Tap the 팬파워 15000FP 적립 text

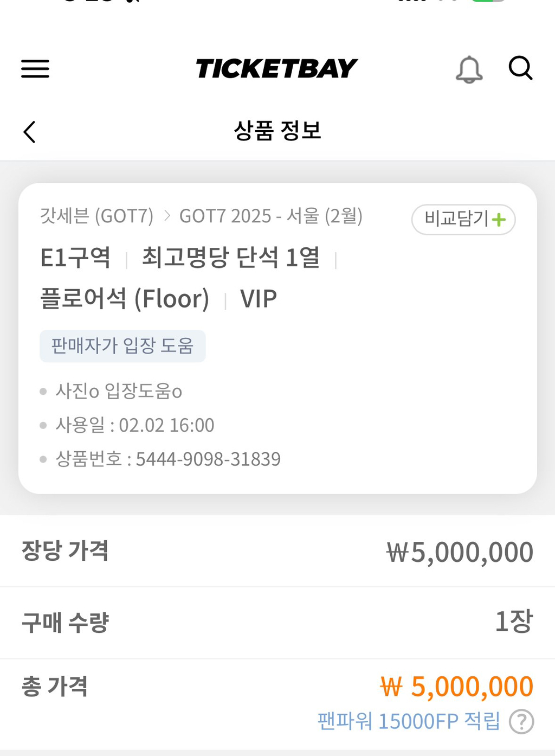click(x=409, y=721)
